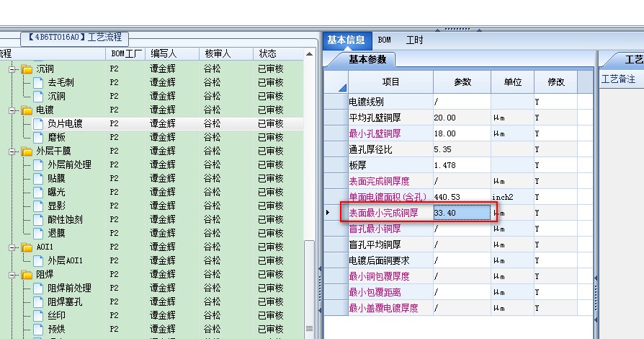Click the 曝光 document icon
Viewport: 644px width, 339px height.
click(x=38, y=192)
